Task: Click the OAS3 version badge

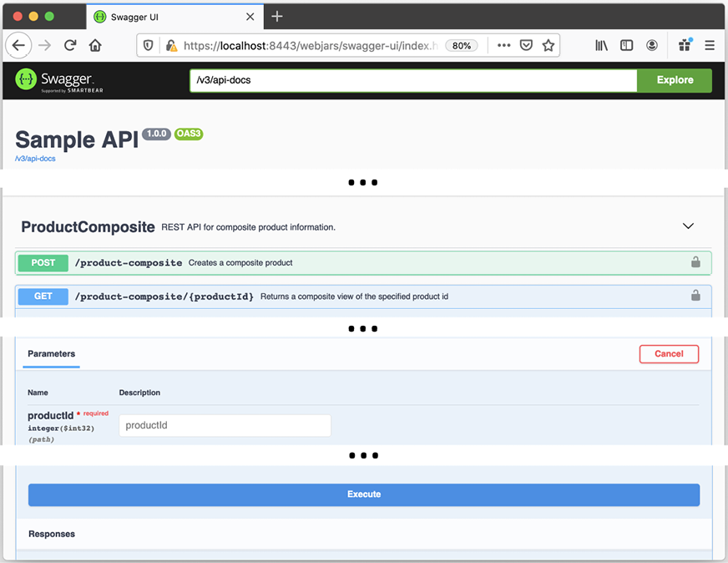Action: (x=189, y=134)
